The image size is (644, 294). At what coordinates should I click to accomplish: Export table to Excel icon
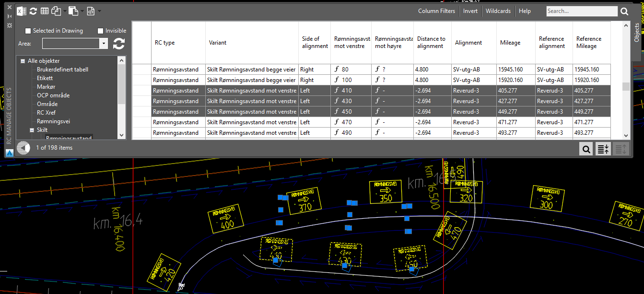22,11
